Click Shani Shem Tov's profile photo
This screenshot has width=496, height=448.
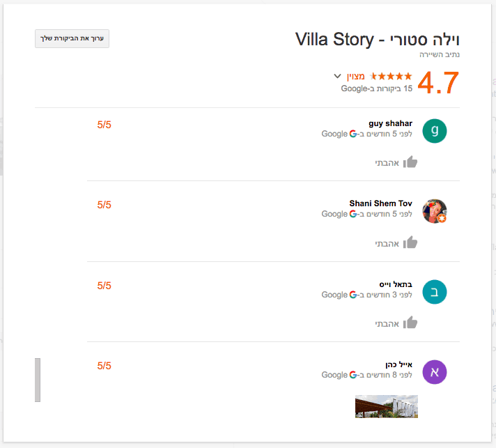(435, 211)
